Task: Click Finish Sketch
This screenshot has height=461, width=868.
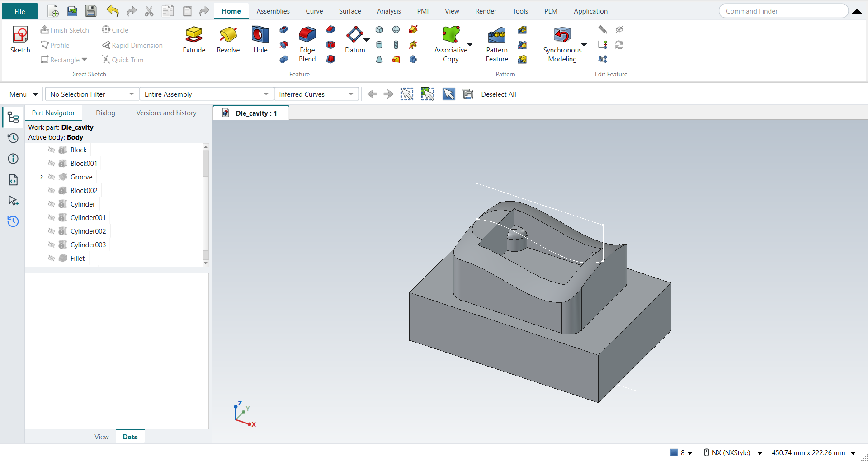Action: [65, 30]
